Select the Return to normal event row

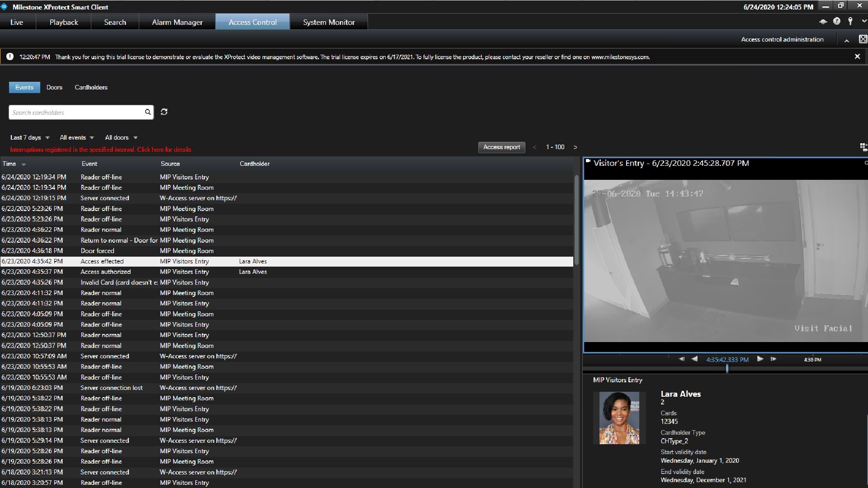287,240
